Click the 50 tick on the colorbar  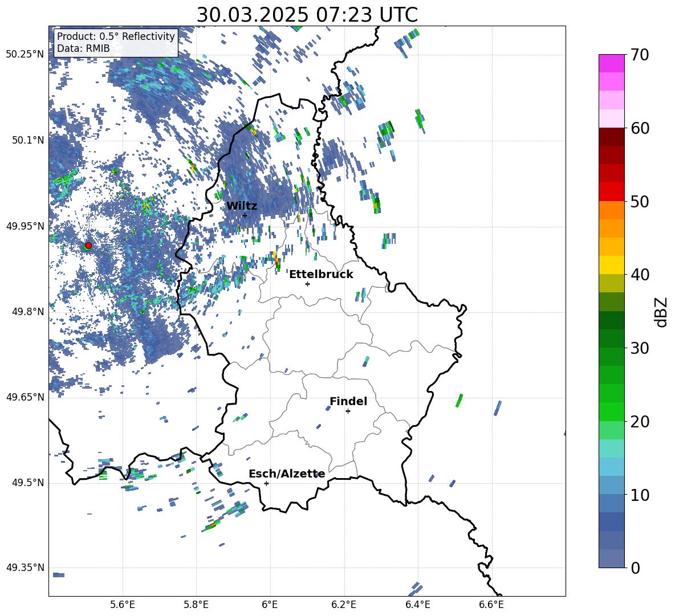click(x=639, y=202)
